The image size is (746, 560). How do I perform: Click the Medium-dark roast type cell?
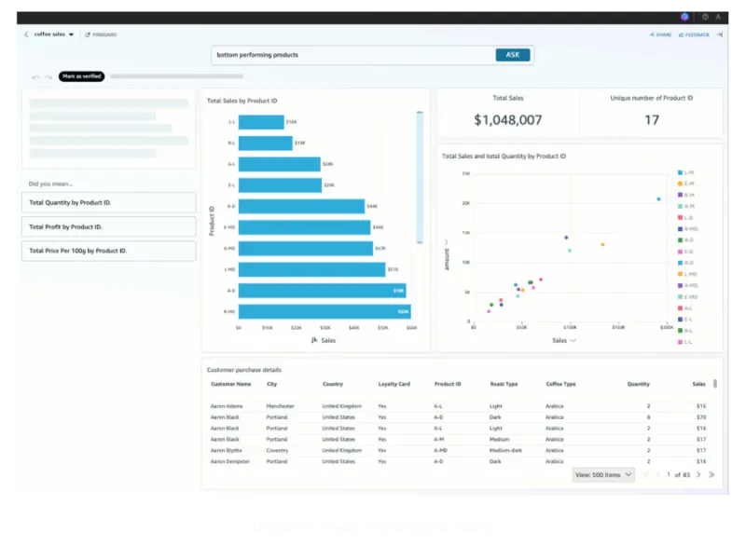click(505, 451)
